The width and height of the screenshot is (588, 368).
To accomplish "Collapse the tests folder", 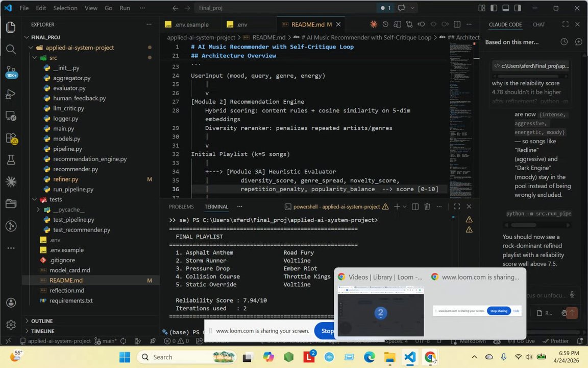I will click(35, 199).
